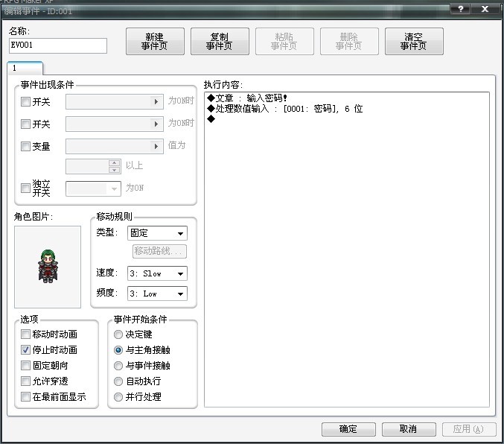Open the 频度 dropdown showing 3: Low
Screen dimensions: 504x444
157,294
